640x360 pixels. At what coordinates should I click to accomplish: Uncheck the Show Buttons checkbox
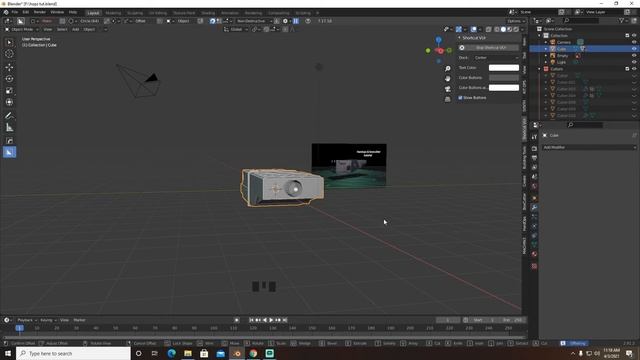[x=460, y=98]
